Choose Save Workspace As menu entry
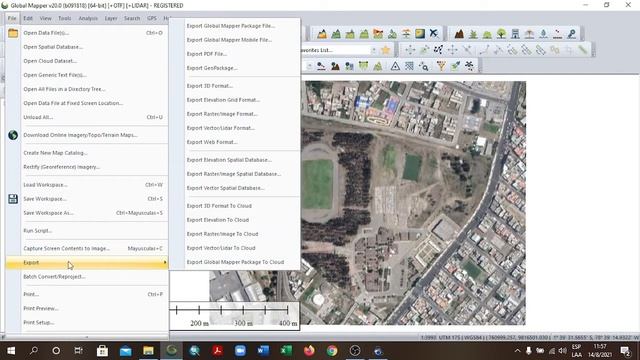640x360 pixels. click(x=87, y=213)
